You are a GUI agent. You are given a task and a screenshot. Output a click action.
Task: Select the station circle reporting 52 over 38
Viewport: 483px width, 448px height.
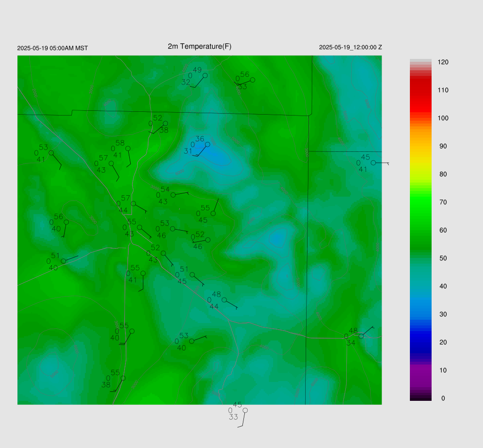click(x=166, y=124)
